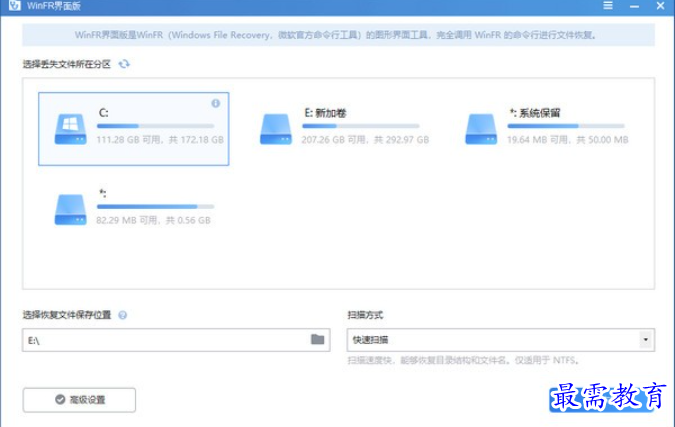Click the WinFR界面版 window title
Screen dimensions: 675x427
pyautogui.click(x=54, y=6)
